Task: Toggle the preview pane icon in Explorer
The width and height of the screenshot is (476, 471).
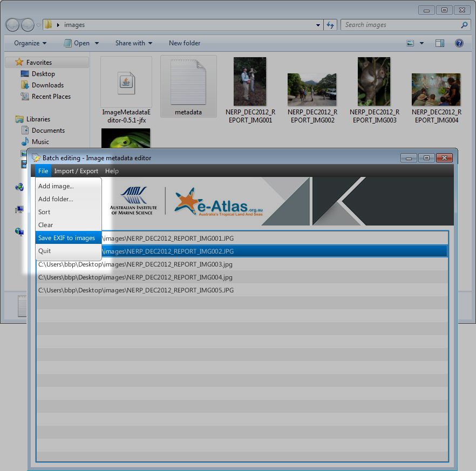Action: [440, 43]
